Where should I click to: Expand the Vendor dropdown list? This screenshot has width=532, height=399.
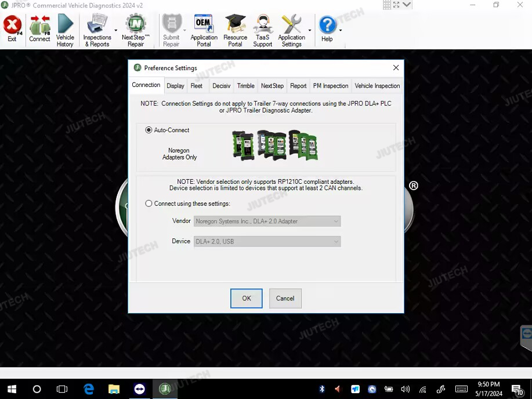[336, 221]
